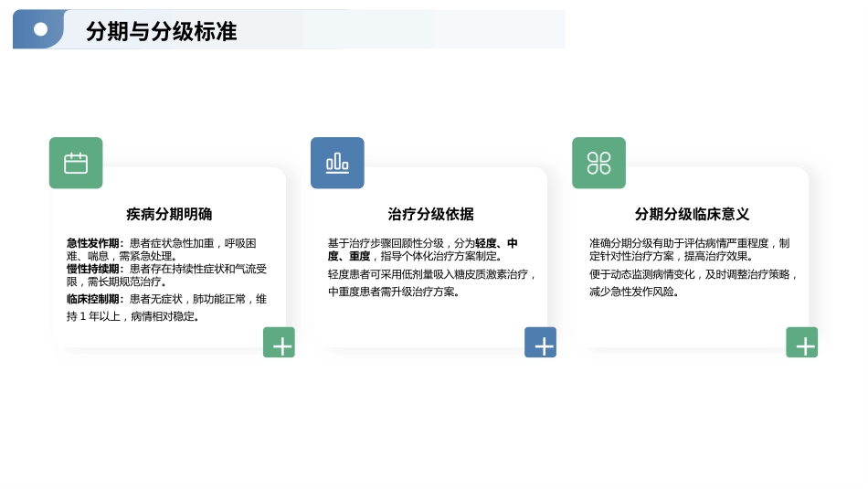The width and height of the screenshot is (868, 489).
Task: Click the line 难、喘息，需紧急处理
Action: click(122, 256)
